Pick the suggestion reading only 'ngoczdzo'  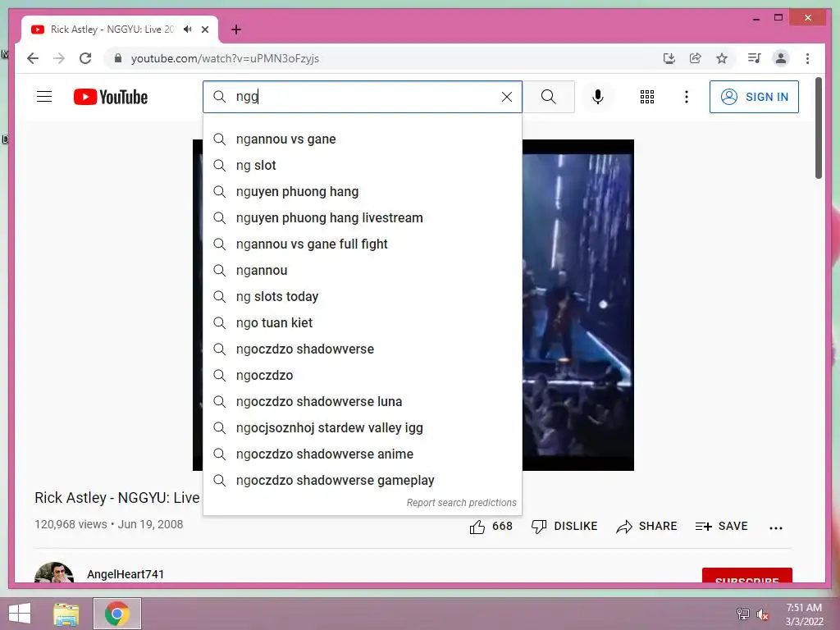[363, 376]
